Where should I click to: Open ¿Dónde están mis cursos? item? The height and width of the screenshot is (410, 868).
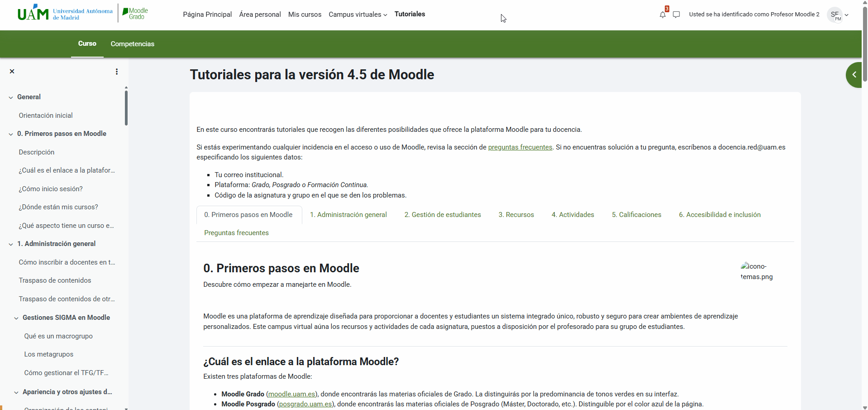pyautogui.click(x=58, y=207)
